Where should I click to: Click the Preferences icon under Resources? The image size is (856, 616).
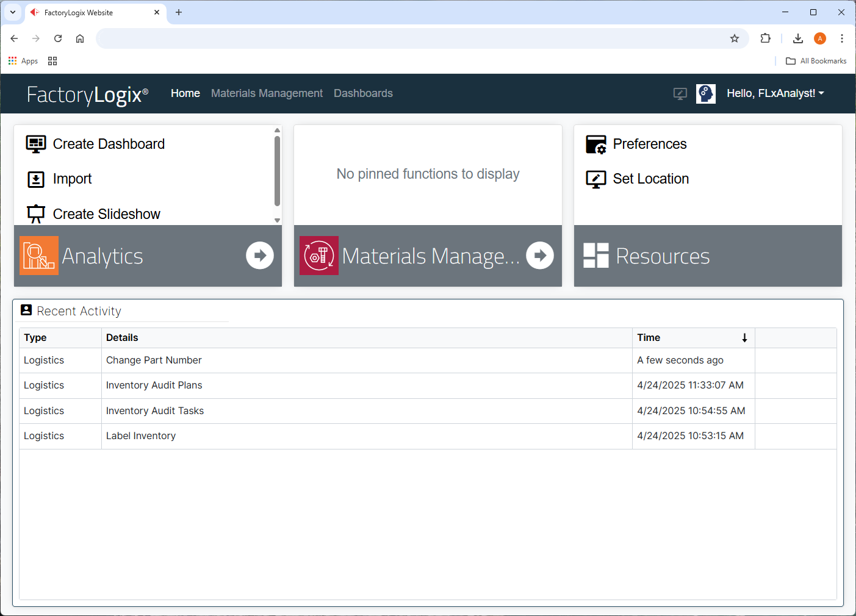tap(595, 144)
